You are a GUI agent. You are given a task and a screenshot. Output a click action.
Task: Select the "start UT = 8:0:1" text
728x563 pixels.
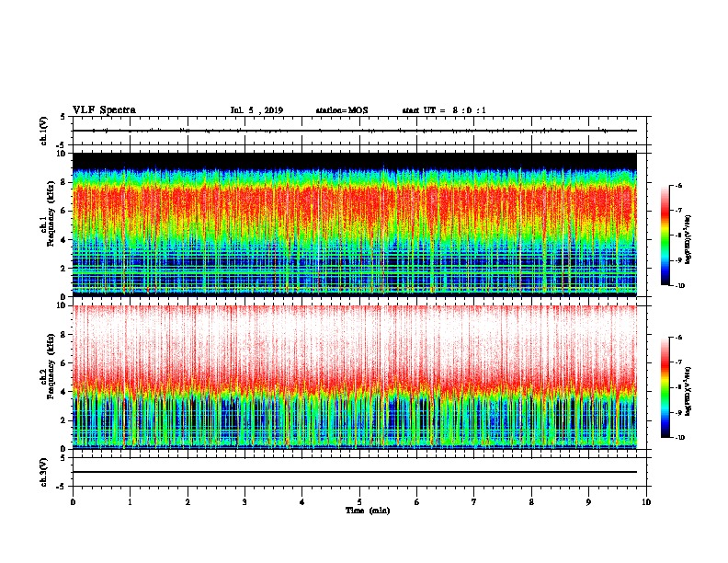444,110
